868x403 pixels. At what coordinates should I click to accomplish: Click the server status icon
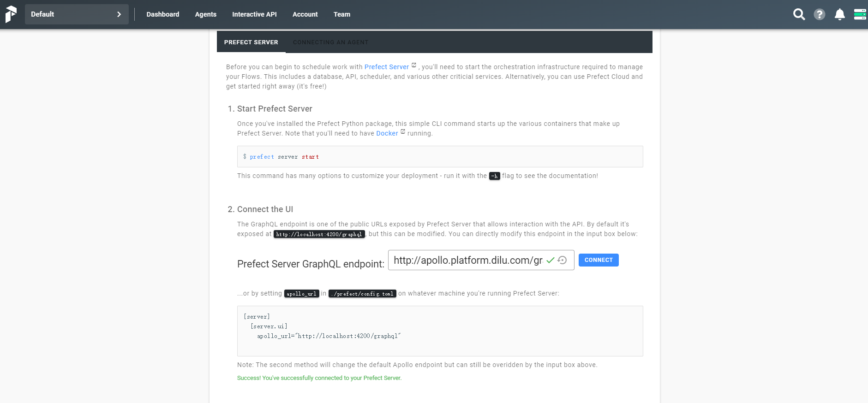click(x=860, y=14)
